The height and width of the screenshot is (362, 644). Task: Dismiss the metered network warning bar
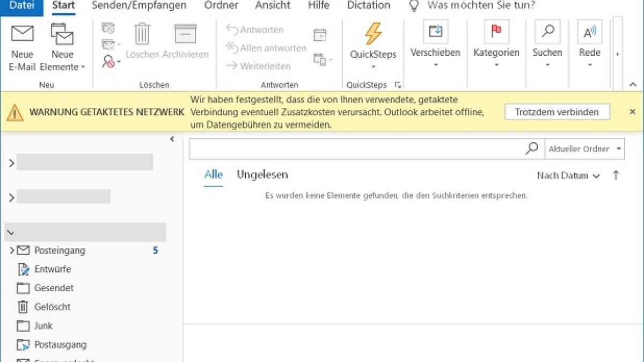coord(632,112)
